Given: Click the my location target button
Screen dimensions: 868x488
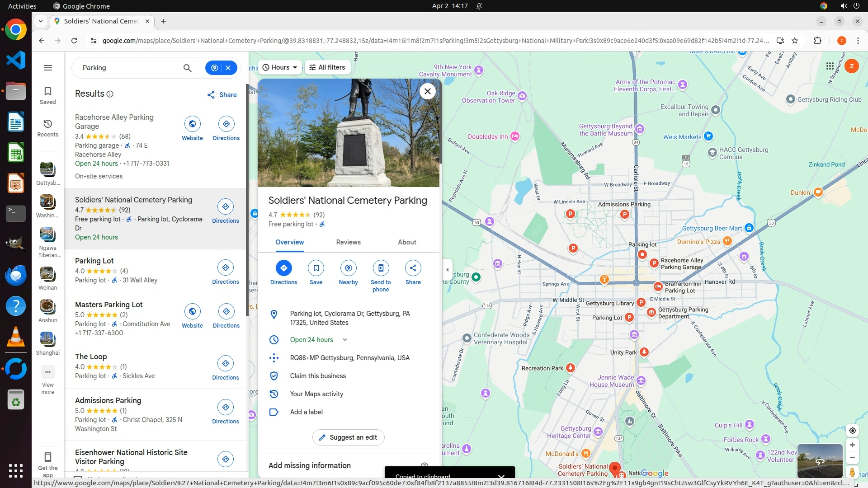Looking at the screenshot, I should 852,431.
